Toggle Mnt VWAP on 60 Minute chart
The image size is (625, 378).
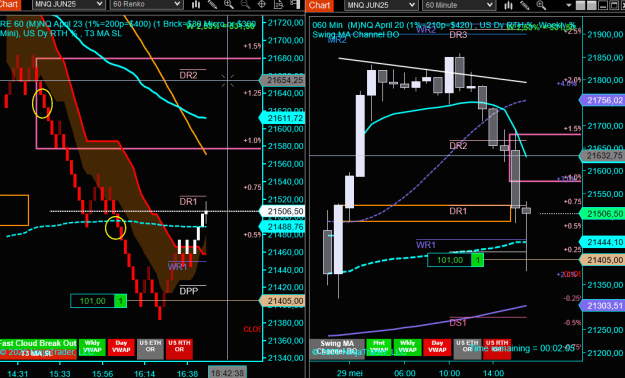(x=379, y=346)
